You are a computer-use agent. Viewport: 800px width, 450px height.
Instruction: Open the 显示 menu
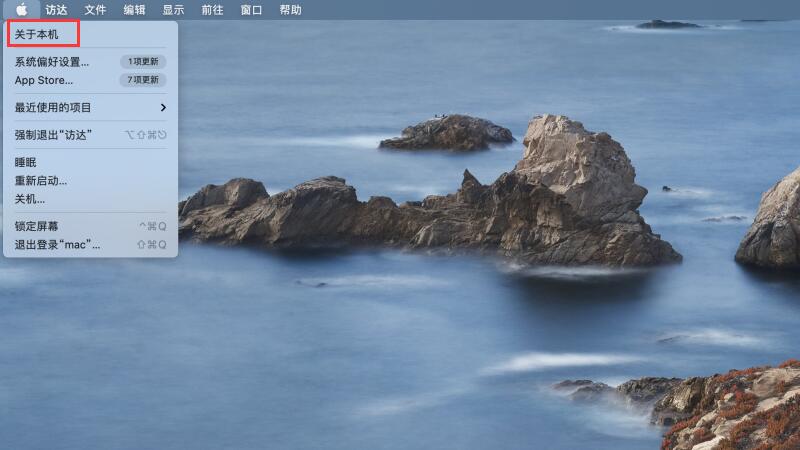[173, 10]
